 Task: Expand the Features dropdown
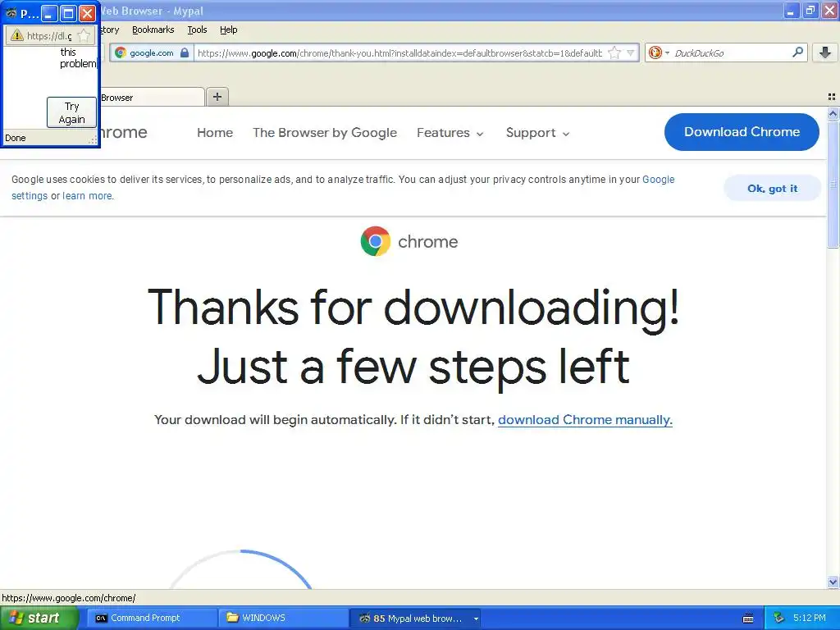(450, 133)
